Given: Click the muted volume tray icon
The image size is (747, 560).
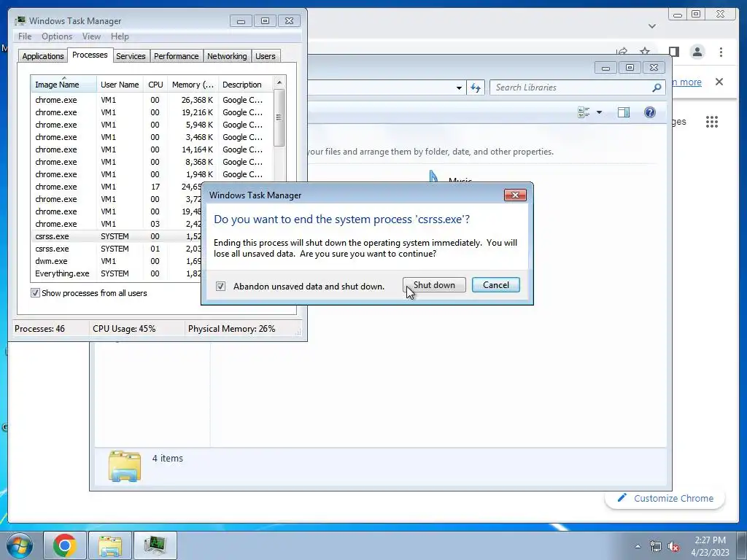Looking at the screenshot, I should pyautogui.click(x=673, y=547).
